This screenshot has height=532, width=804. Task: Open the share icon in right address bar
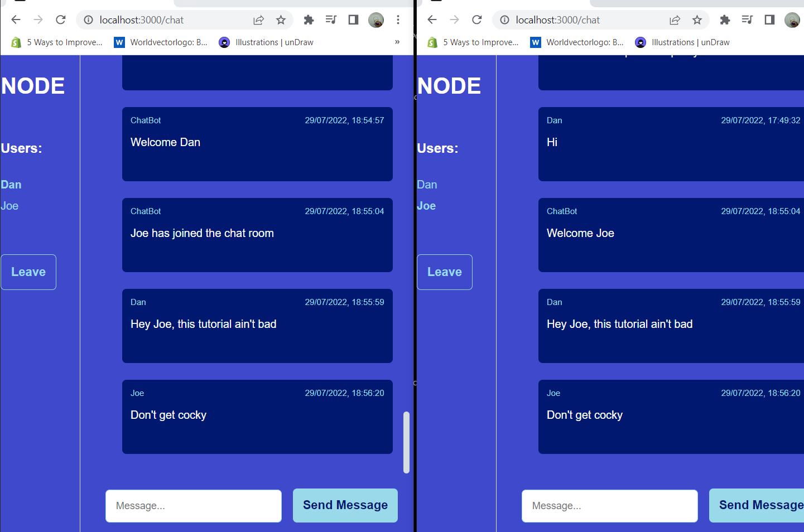(675, 20)
